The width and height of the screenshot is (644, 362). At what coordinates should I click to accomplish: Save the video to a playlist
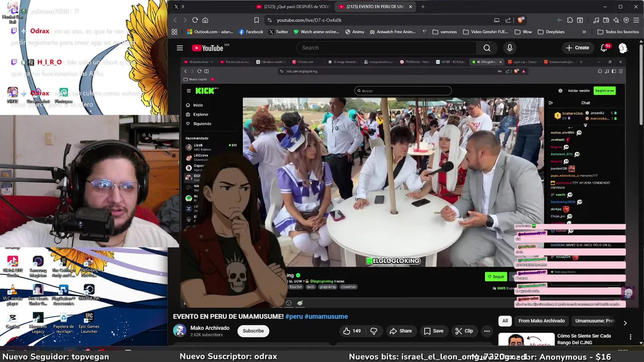click(x=434, y=331)
